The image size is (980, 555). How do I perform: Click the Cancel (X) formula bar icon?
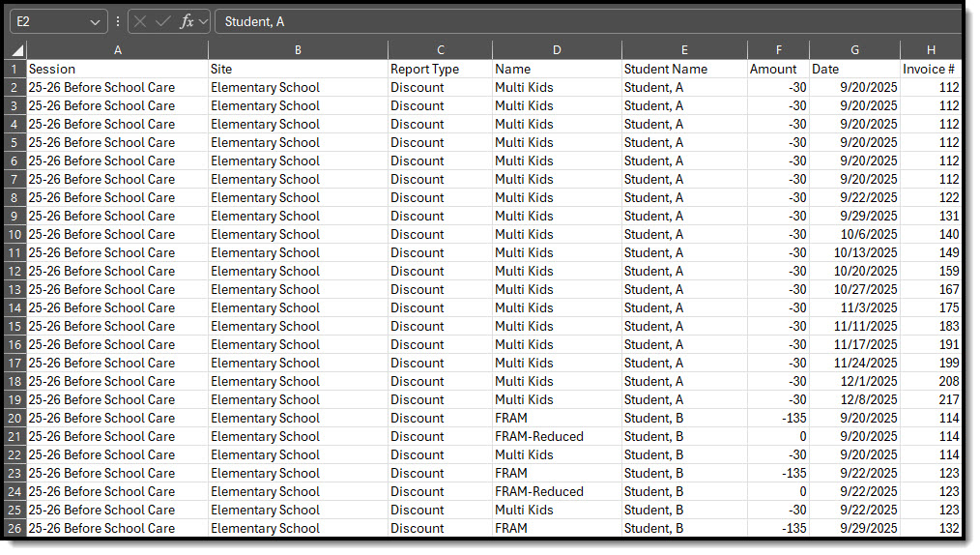tap(140, 22)
